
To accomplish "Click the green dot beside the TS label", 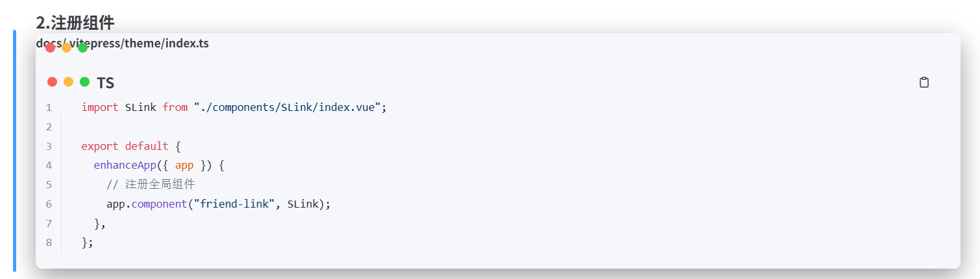I will tap(84, 82).
